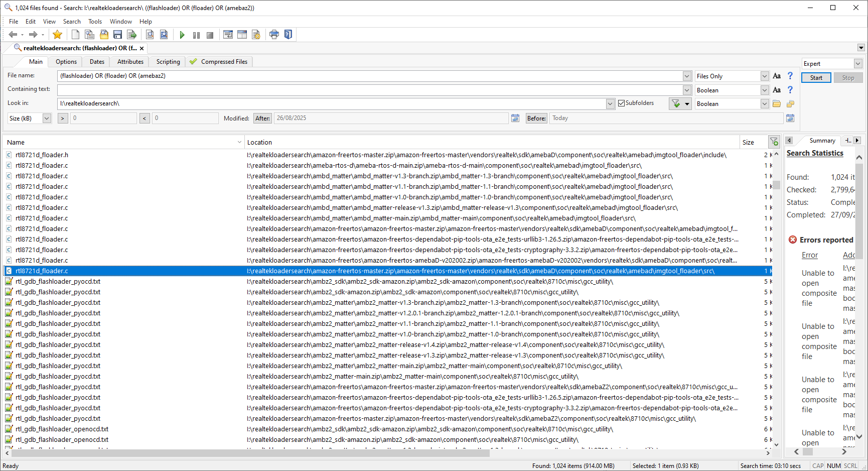Open calendar picker next to Before date

(790, 119)
